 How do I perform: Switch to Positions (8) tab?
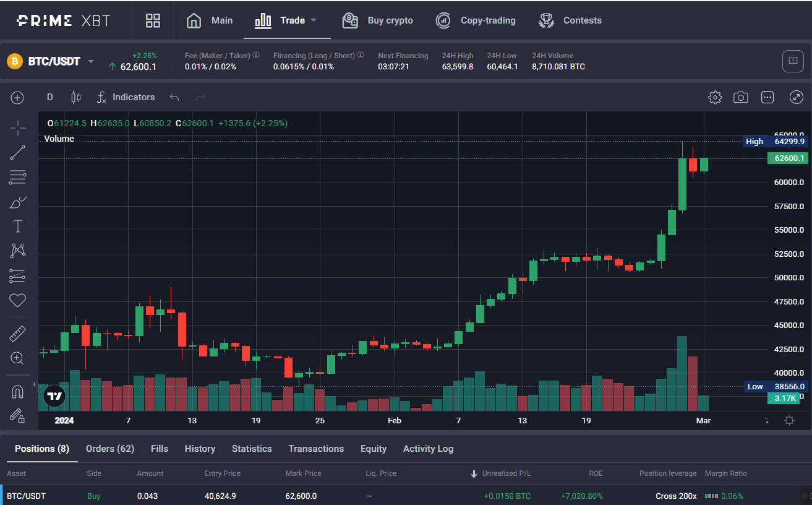click(x=42, y=449)
